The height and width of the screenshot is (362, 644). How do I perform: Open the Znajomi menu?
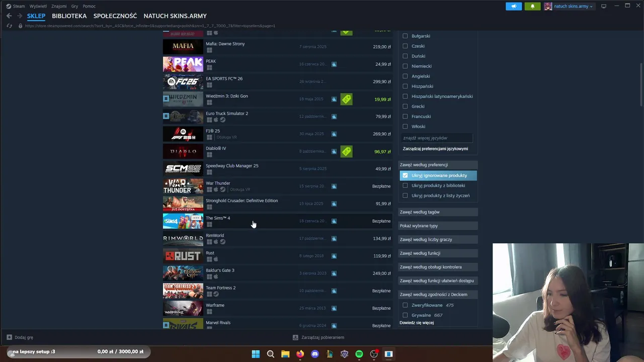click(59, 6)
